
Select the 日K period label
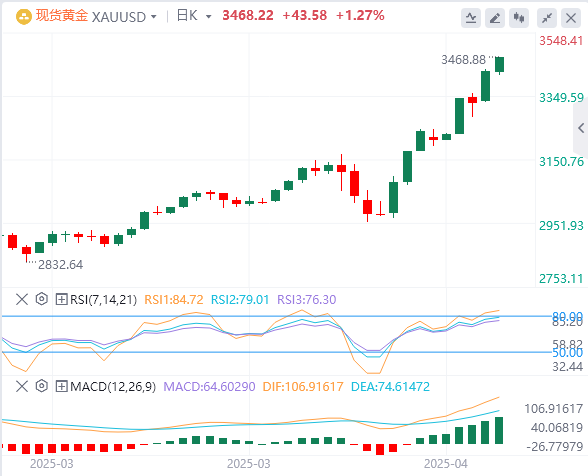187,16
